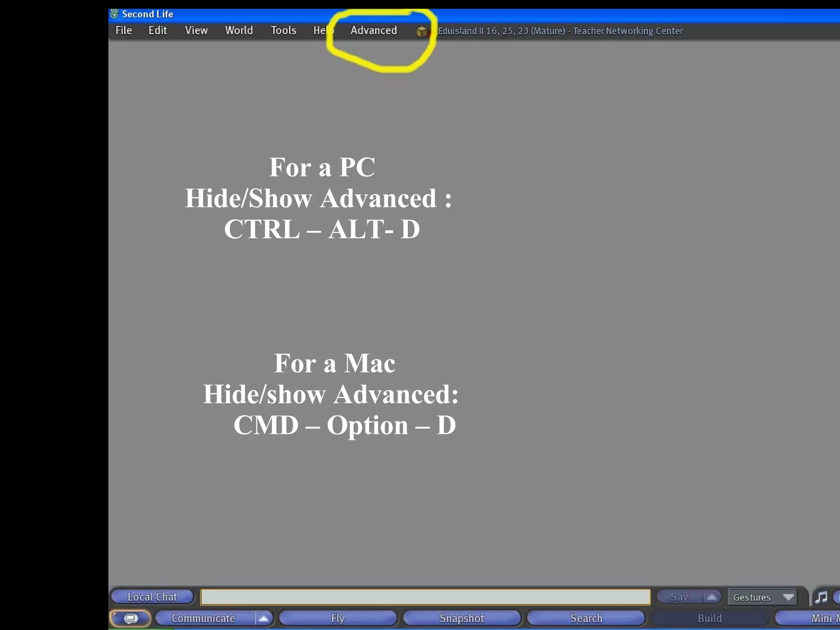Viewport: 840px width, 630px height.
Task: Click the Local Chat button
Action: click(x=152, y=597)
